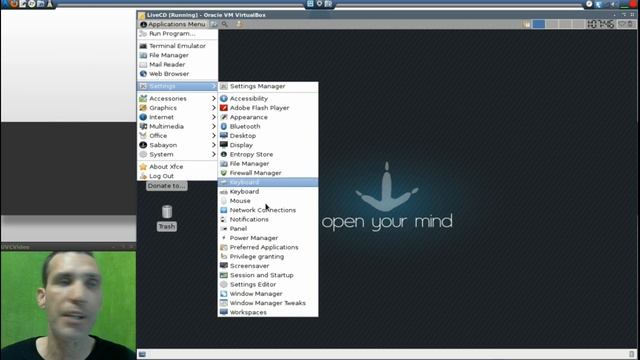Viewport: 640px width, 360px height.
Task: Expand the Multimedia submenu arrow
Action: click(x=213, y=127)
